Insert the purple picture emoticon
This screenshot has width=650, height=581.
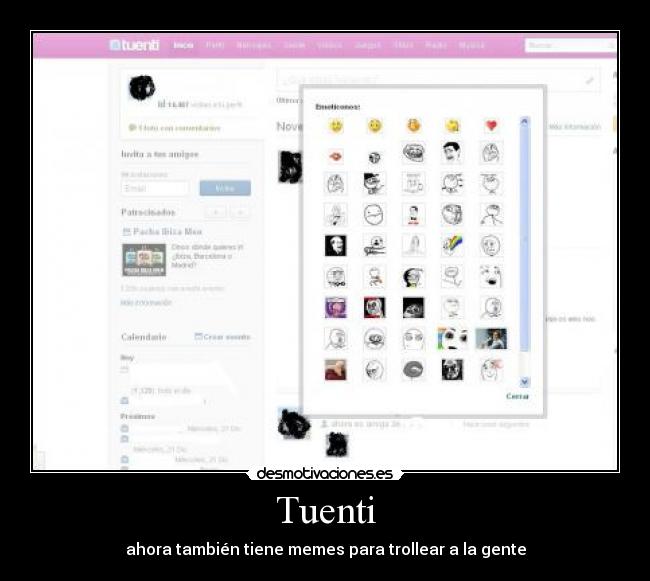click(x=336, y=307)
